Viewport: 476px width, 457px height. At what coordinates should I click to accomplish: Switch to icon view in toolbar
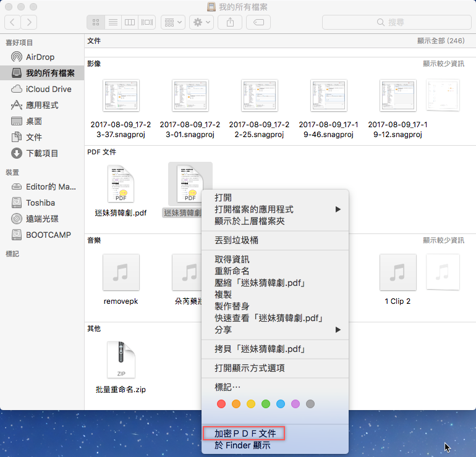(96, 22)
